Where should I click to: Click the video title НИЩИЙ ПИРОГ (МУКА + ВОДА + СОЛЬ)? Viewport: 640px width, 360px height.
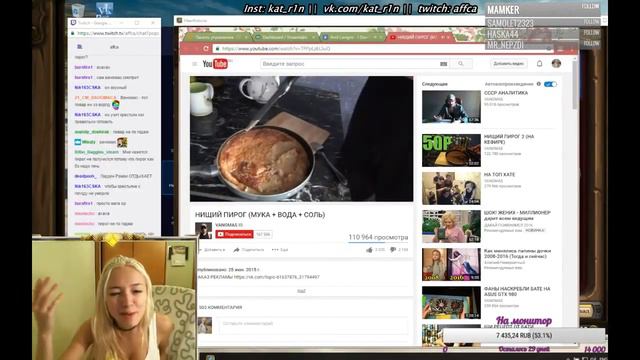(x=260, y=215)
